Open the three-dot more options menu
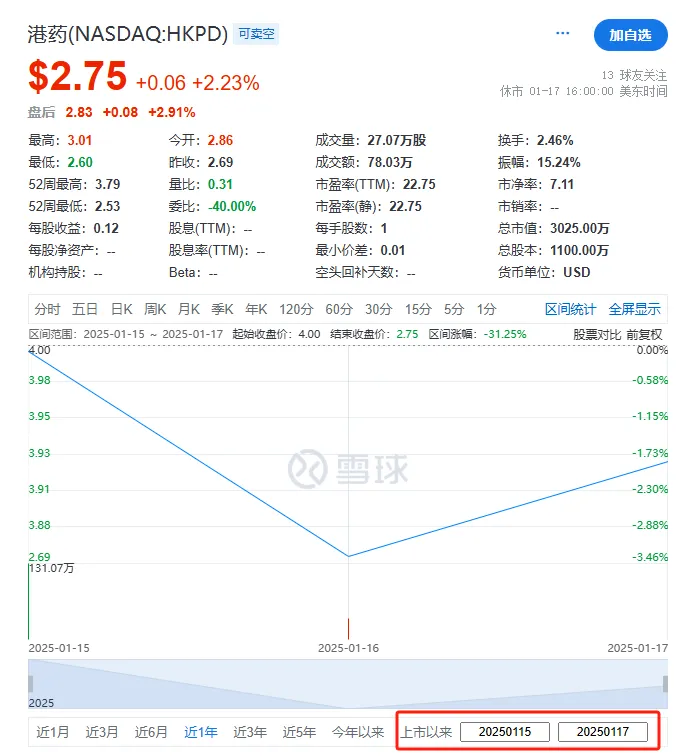 tap(562, 33)
